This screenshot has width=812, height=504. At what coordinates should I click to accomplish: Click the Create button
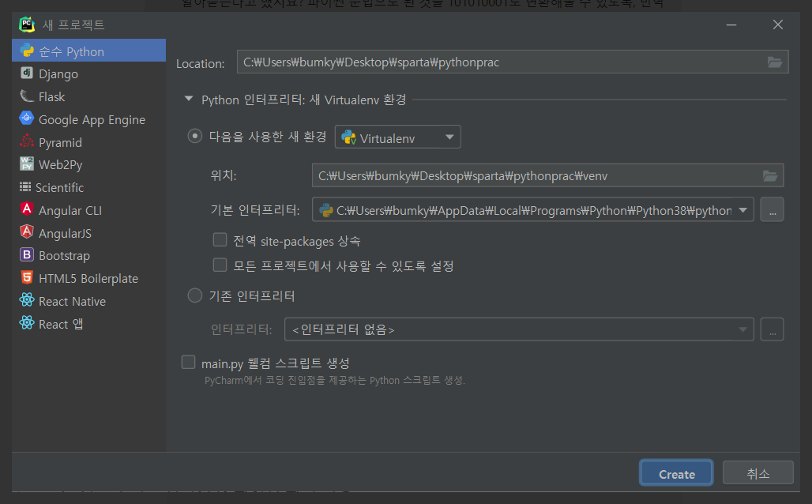pos(676,473)
